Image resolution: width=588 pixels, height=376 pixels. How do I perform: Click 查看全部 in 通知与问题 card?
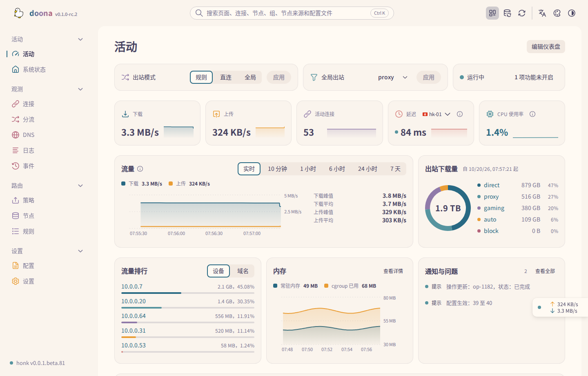point(545,271)
